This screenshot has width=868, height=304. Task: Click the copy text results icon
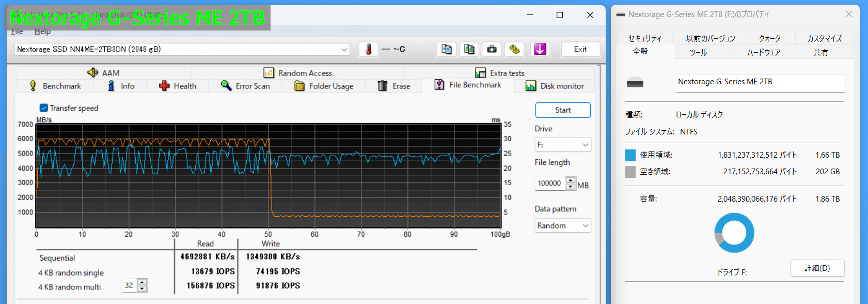(447, 49)
